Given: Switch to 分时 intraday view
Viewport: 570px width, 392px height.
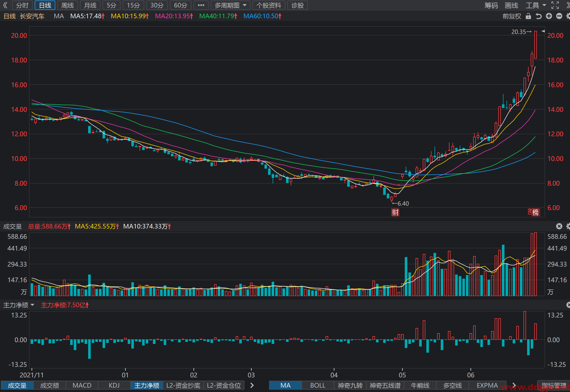Looking at the screenshot, I should [22, 5].
